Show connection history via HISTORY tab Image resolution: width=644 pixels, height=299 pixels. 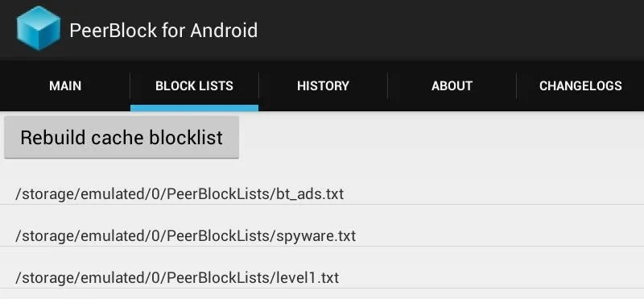point(323,86)
